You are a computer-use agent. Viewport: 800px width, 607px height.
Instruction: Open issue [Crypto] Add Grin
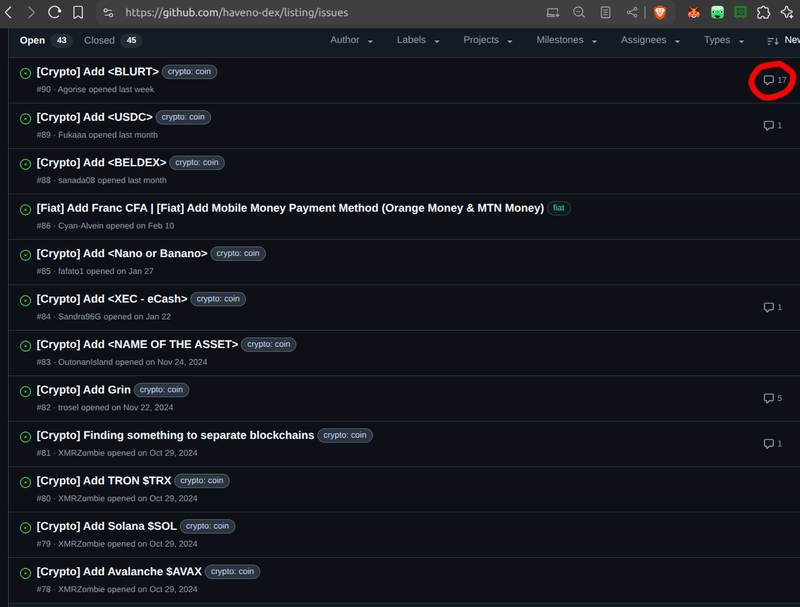[x=84, y=390]
